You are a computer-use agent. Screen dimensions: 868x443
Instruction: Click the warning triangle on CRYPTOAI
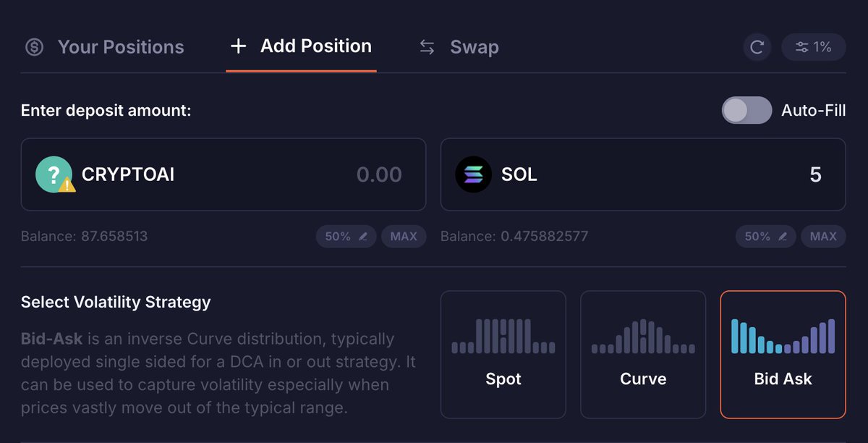[x=67, y=185]
